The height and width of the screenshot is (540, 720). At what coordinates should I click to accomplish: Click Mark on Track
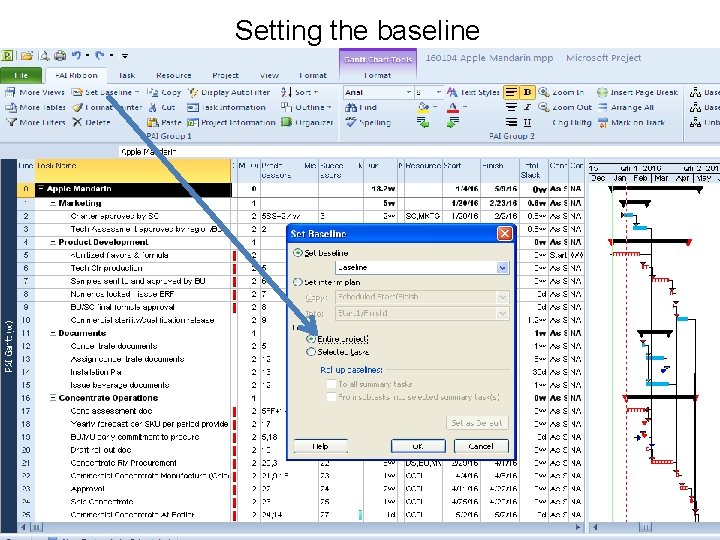click(631, 123)
